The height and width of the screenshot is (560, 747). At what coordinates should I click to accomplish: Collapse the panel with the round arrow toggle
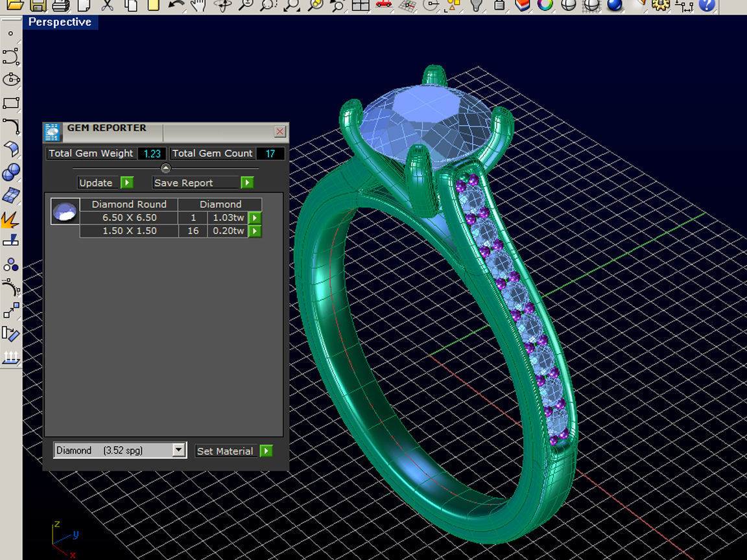(x=165, y=168)
